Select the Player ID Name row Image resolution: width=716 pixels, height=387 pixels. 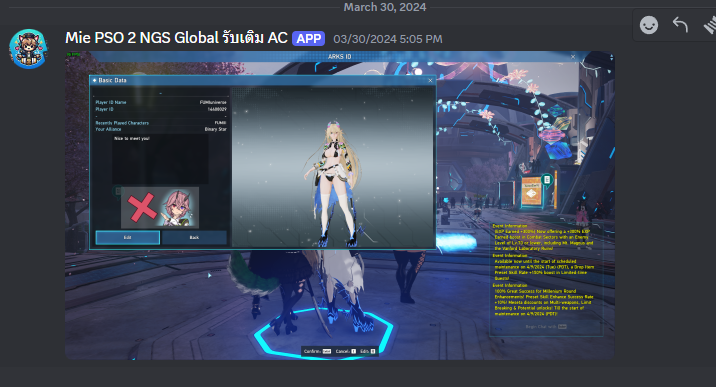[161, 102]
